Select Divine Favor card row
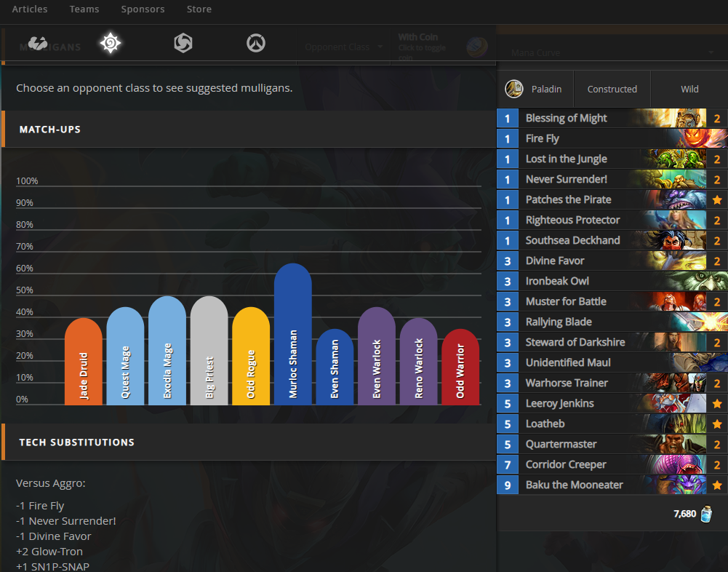 (612, 261)
